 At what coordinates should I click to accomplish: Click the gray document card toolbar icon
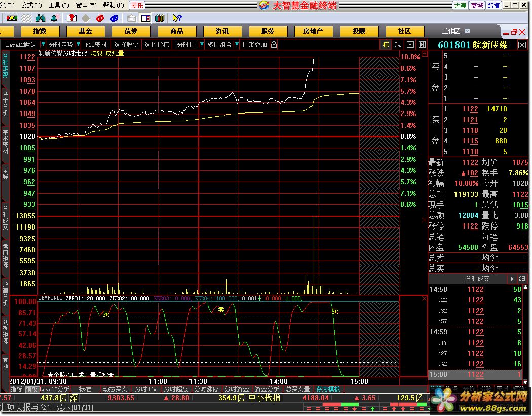pyautogui.click(x=131, y=18)
